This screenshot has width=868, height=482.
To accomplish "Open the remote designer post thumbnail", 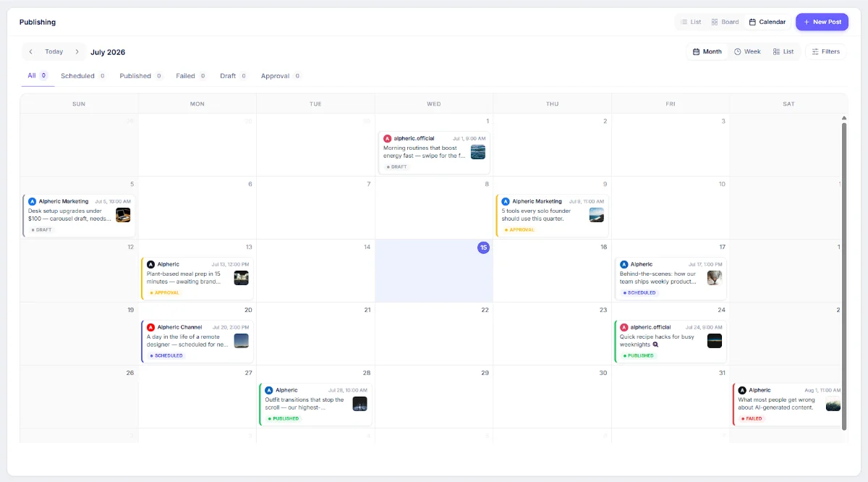I will [x=242, y=341].
